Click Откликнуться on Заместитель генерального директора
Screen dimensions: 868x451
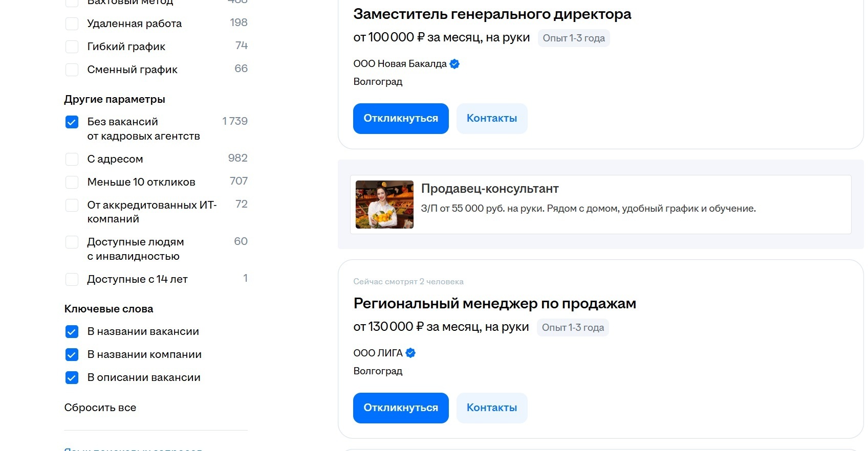400,118
